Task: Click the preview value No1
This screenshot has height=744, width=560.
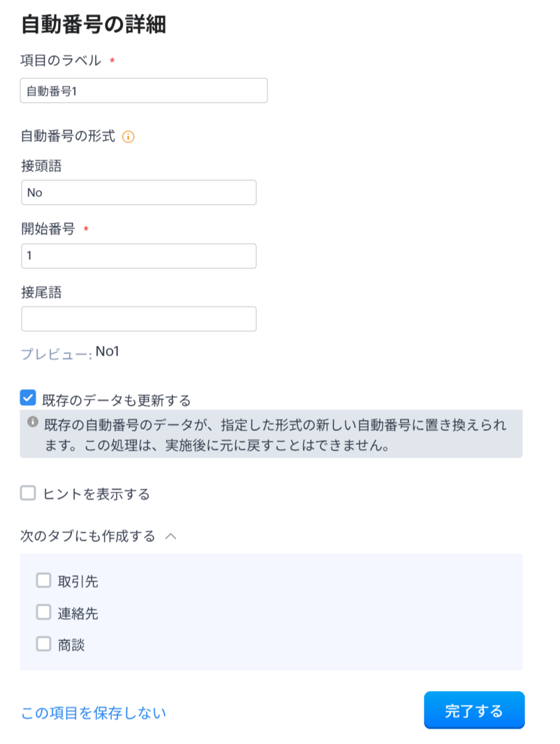Action: (108, 351)
